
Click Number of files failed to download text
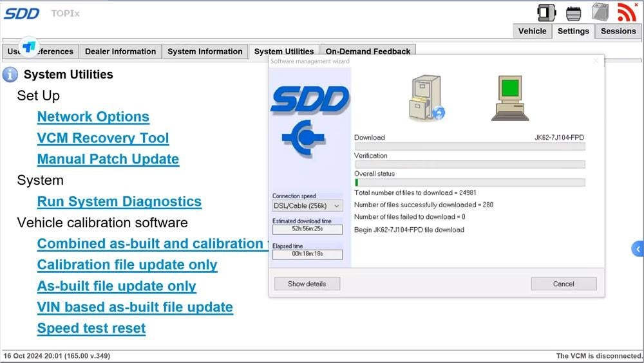(x=410, y=217)
